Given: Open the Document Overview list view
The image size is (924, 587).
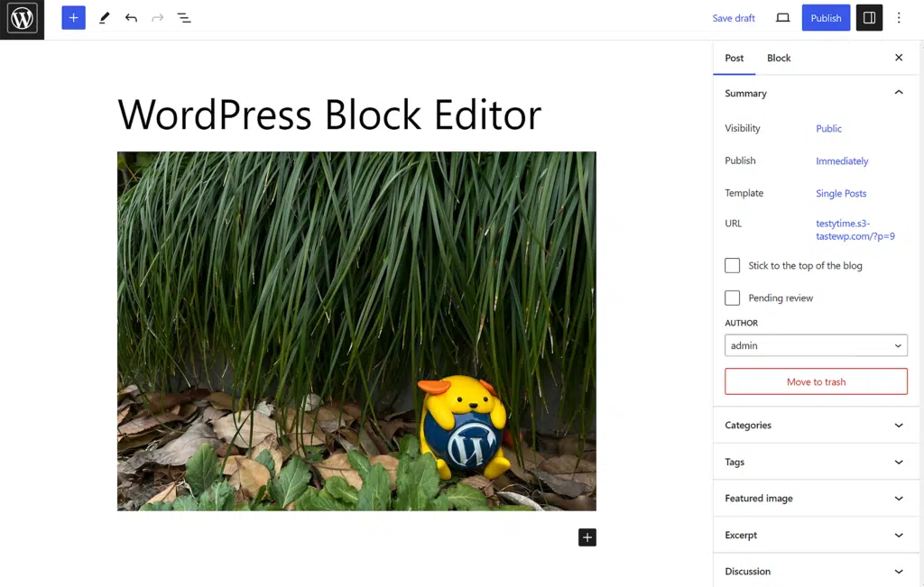Looking at the screenshot, I should [x=184, y=18].
